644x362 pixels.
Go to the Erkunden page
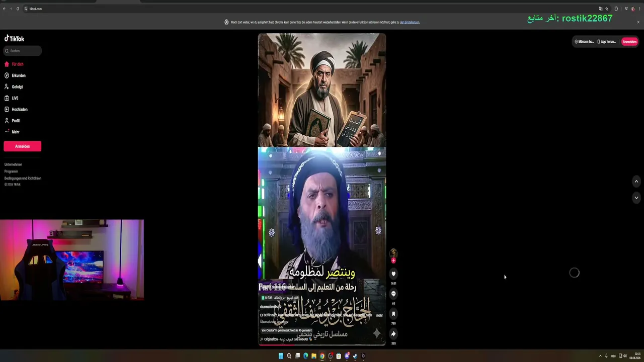point(15,75)
